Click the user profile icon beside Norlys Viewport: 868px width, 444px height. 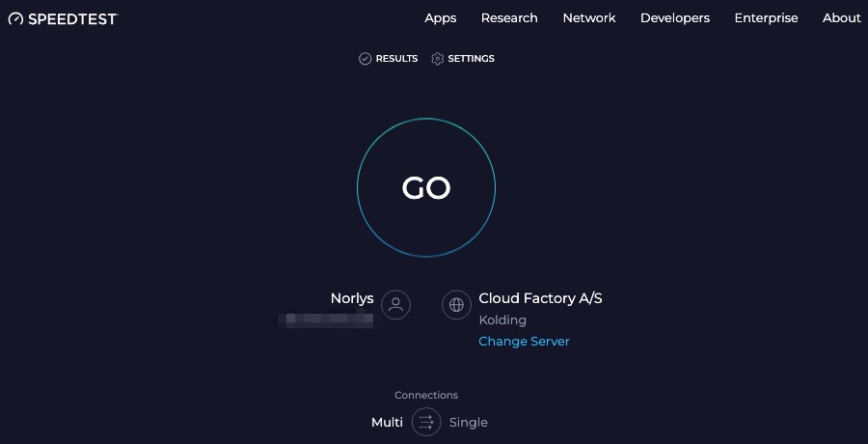pyautogui.click(x=395, y=305)
